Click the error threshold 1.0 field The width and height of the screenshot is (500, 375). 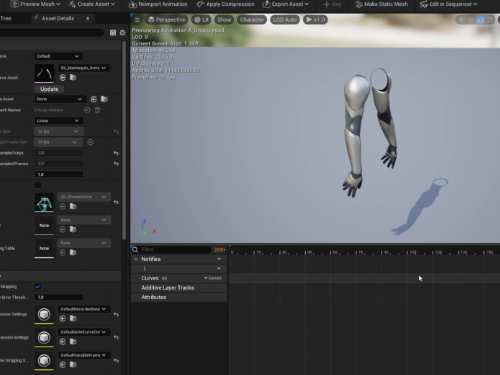click(x=58, y=297)
